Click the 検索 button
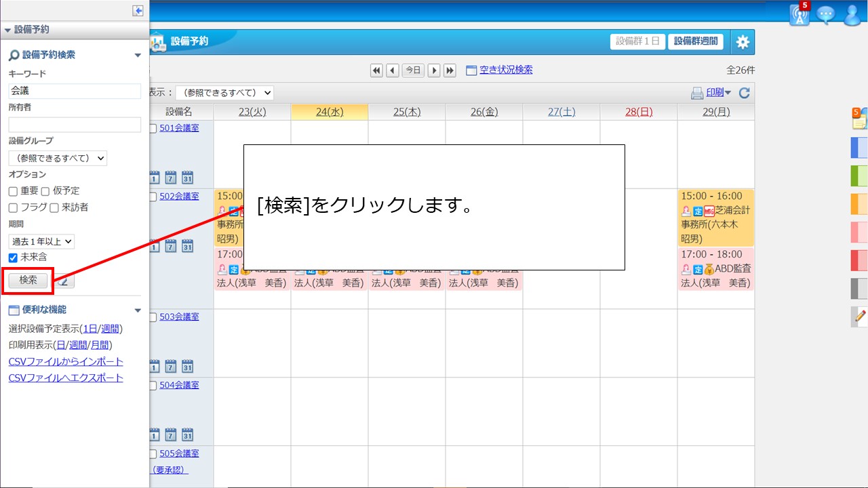Image resolution: width=868 pixels, height=488 pixels. point(28,280)
